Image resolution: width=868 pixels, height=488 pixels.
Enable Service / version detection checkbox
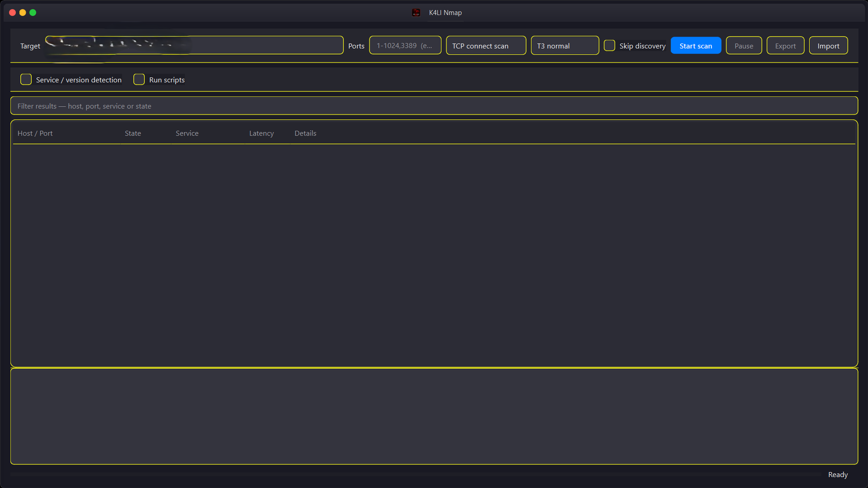pyautogui.click(x=26, y=79)
